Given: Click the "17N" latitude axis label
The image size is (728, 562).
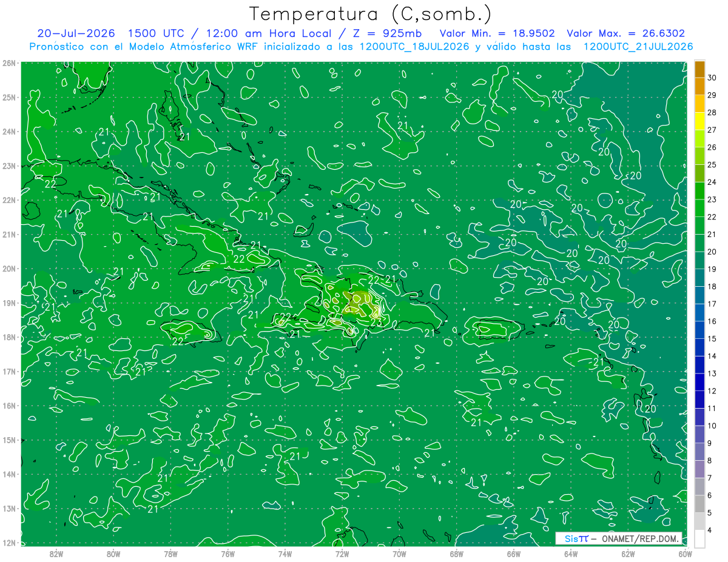Looking at the screenshot, I should click(8, 371).
